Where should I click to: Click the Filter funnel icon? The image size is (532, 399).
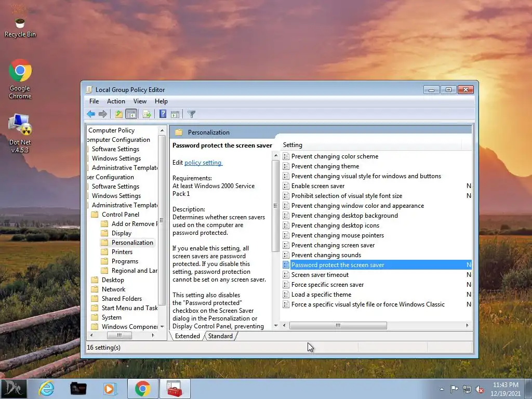pyautogui.click(x=191, y=114)
